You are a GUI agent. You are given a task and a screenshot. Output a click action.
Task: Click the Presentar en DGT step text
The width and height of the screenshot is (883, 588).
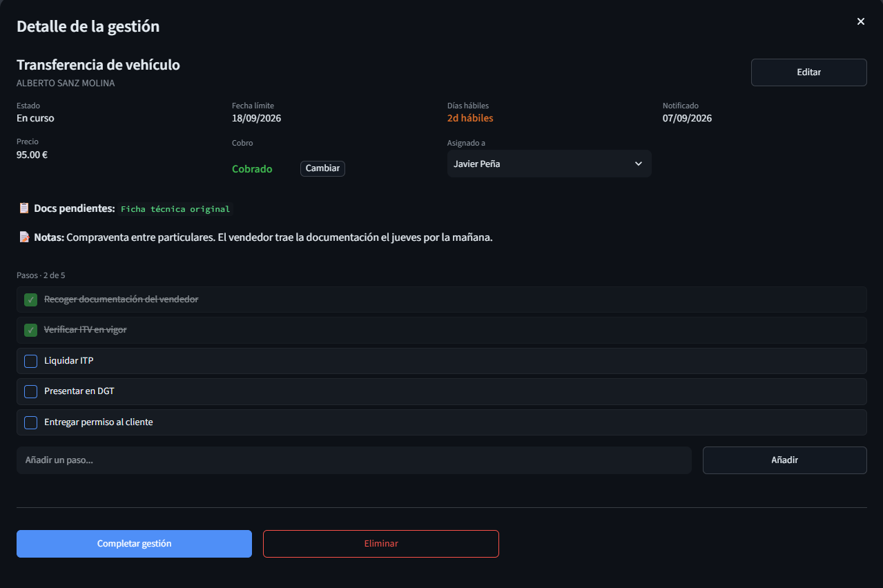79,391
